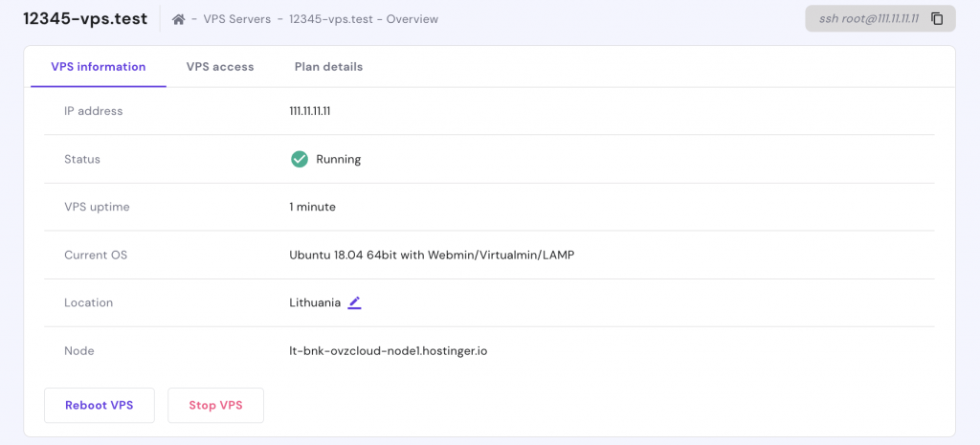The height and width of the screenshot is (445, 980).
Task: Click the IP address value 111.11.11.11
Action: [x=310, y=111]
